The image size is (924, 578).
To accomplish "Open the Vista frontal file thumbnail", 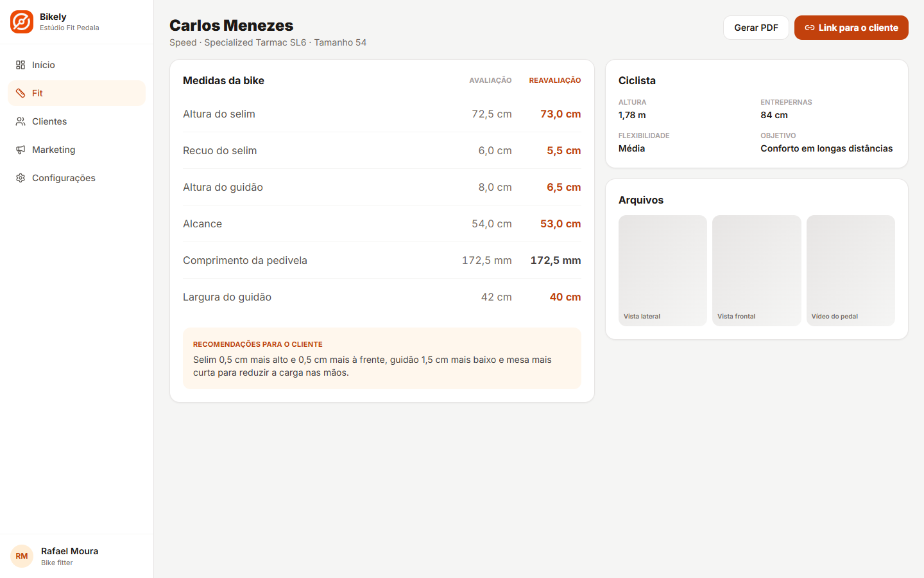I will click(x=757, y=270).
